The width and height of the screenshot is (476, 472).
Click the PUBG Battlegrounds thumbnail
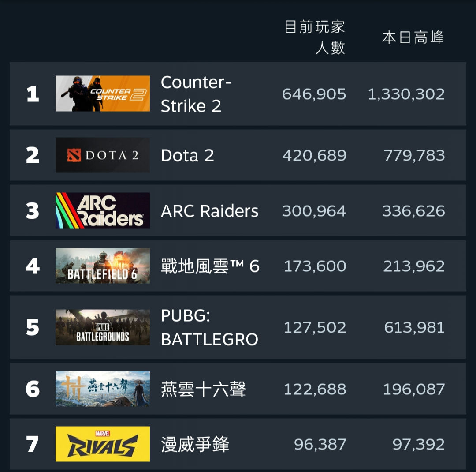click(102, 327)
